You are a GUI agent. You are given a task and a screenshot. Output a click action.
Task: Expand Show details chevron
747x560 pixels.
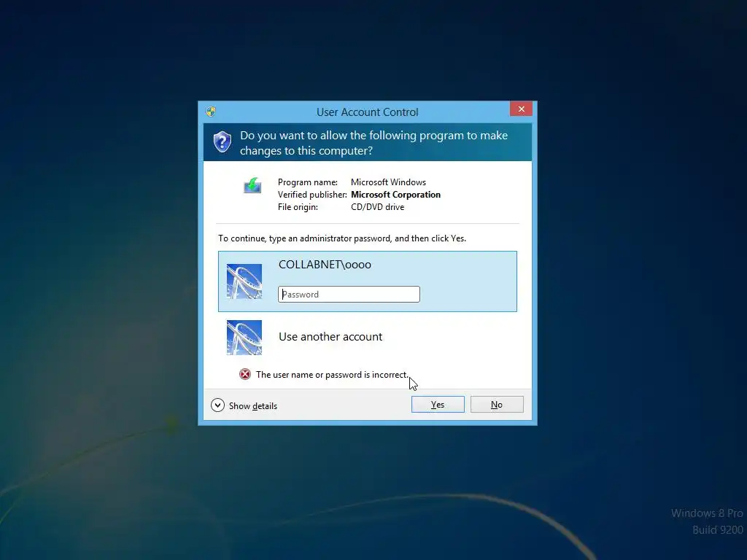coord(217,405)
